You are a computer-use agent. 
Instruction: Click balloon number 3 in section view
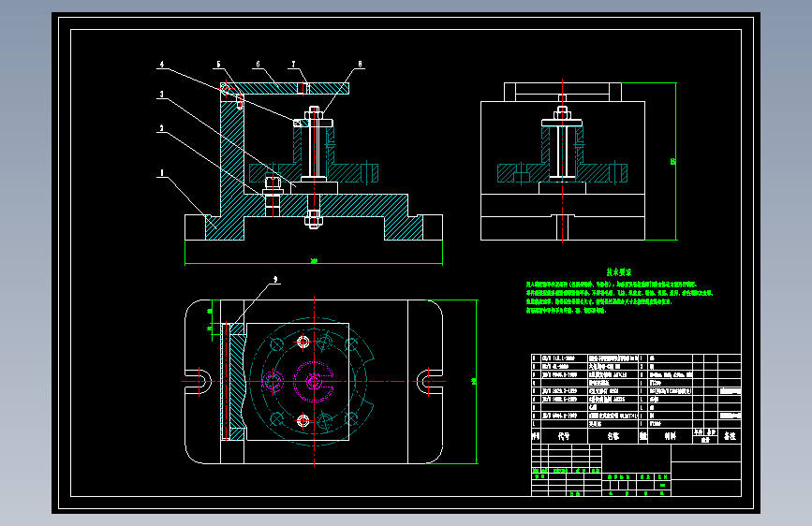coord(162,95)
